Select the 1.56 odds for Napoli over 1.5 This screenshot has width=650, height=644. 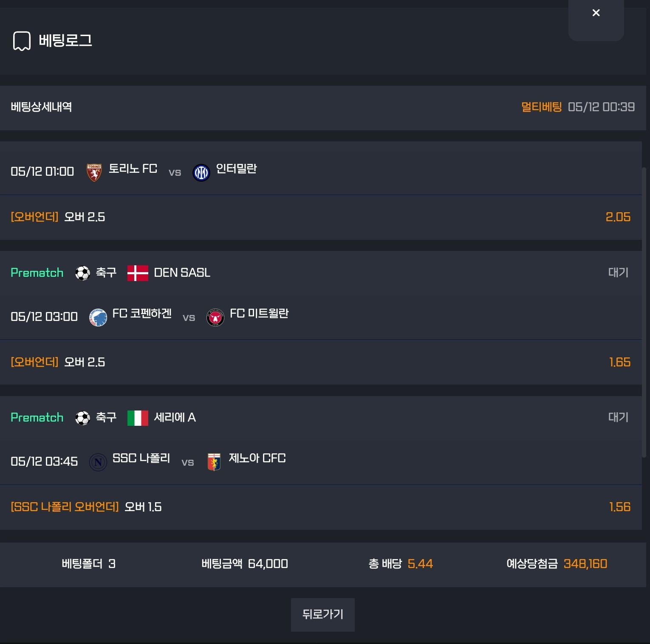tap(620, 507)
